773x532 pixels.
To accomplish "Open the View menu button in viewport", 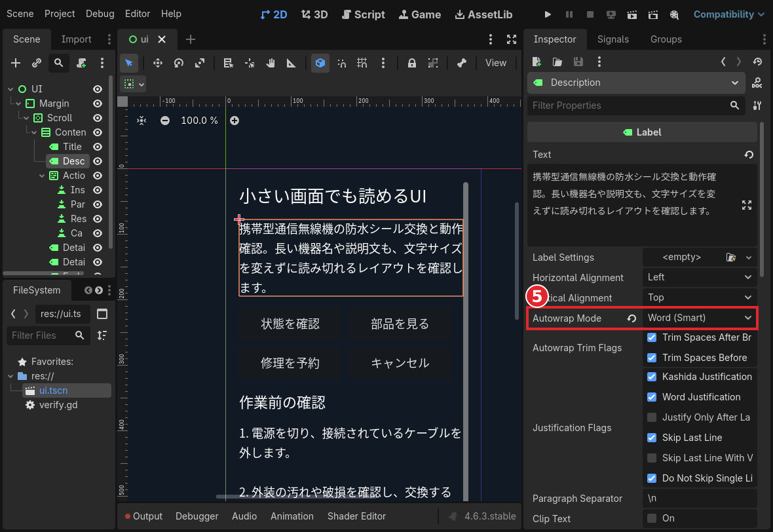I will [x=495, y=63].
